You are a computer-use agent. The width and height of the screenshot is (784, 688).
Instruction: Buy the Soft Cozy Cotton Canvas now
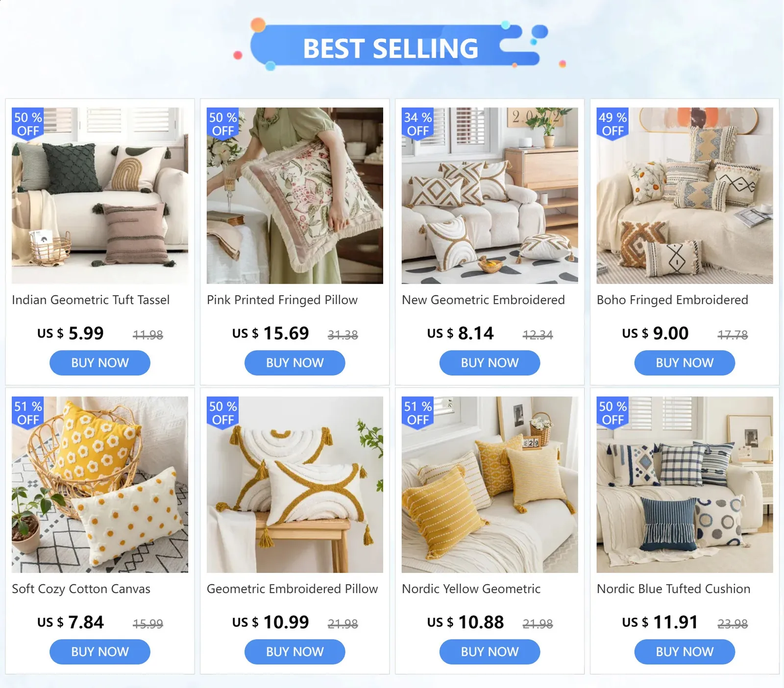pos(100,652)
